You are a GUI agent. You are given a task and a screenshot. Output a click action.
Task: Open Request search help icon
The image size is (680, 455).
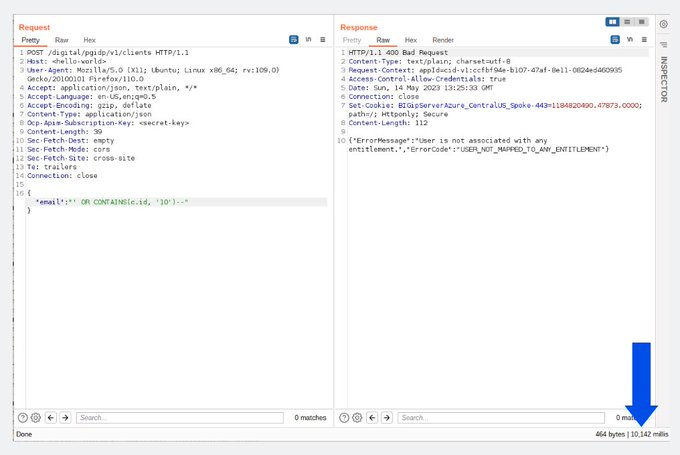pyautogui.click(x=23, y=418)
